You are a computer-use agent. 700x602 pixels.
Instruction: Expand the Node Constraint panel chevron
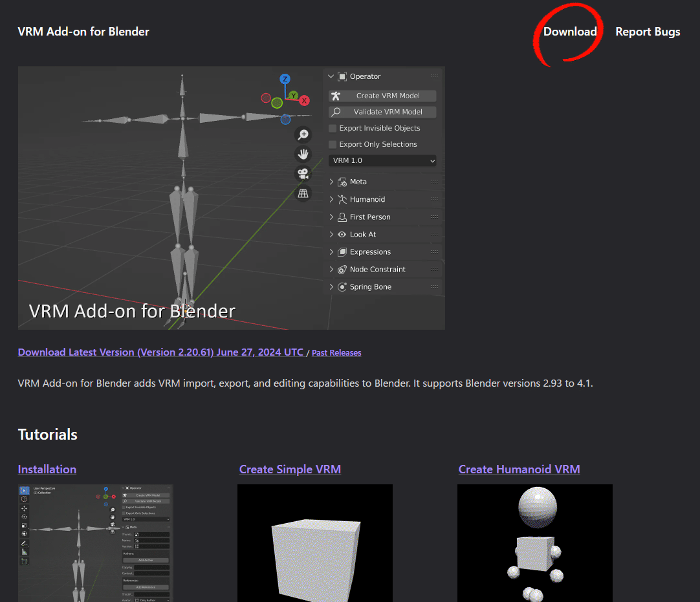(331, 269)
